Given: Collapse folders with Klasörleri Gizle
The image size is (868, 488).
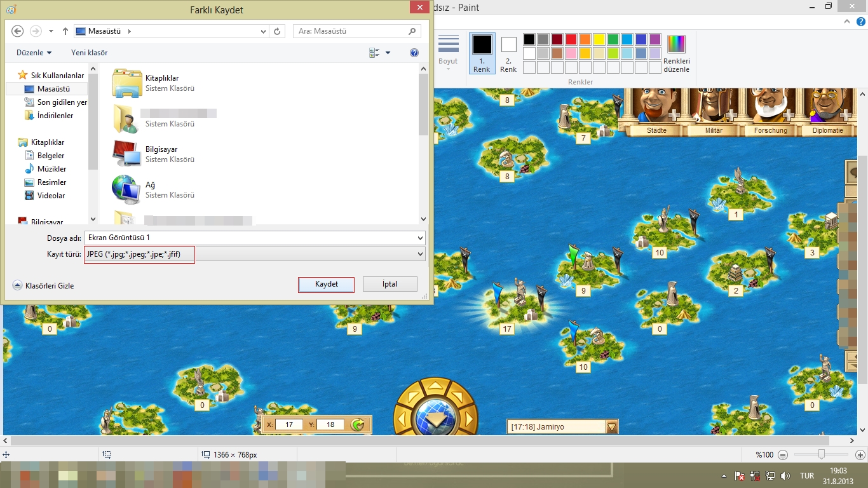Looking at the screenshot, I should click(x=43, y=286).
